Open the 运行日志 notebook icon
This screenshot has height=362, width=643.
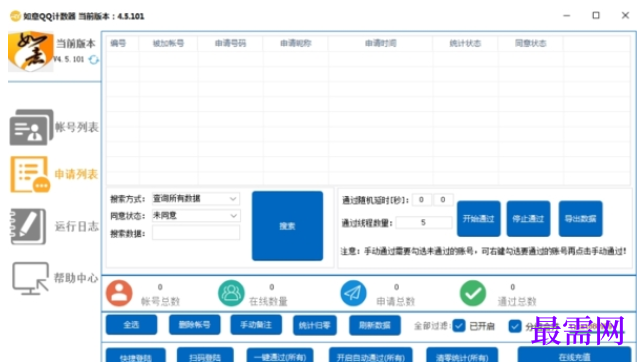[x=28, y=226]
